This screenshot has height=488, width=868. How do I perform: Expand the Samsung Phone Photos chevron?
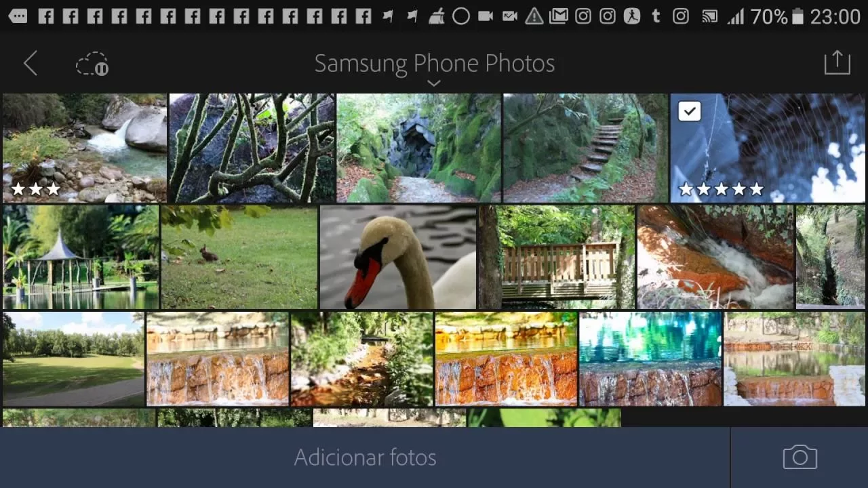point(434,84)
